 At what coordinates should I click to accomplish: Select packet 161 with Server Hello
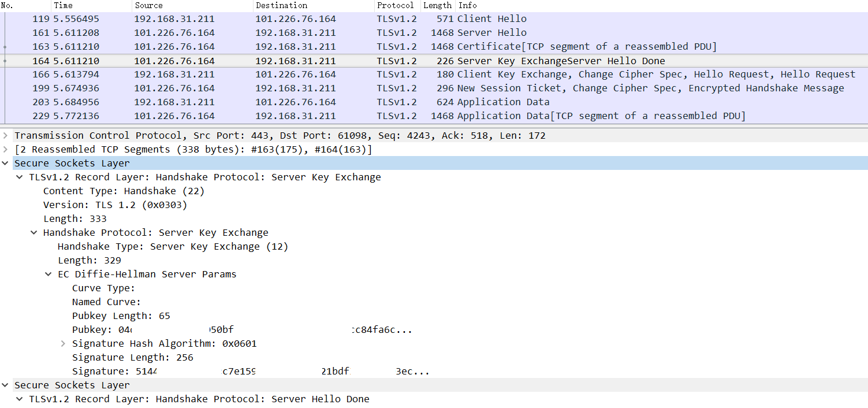pyautogui.click(x=231, y=32)
